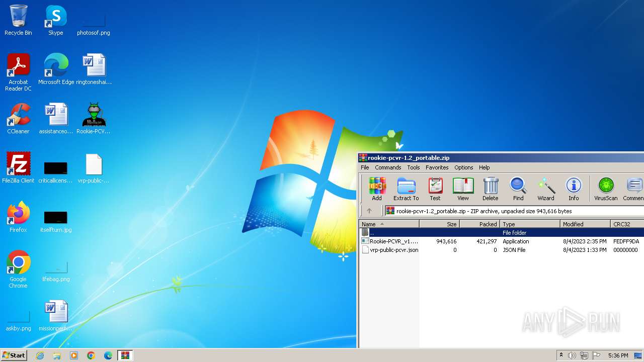Select vrp-public desktop file icon

coord(94,168)
